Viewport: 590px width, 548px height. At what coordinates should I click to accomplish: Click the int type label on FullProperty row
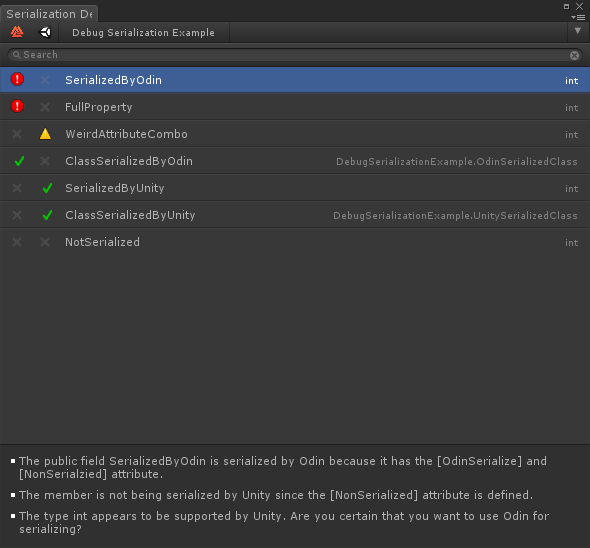click(571, 108)
